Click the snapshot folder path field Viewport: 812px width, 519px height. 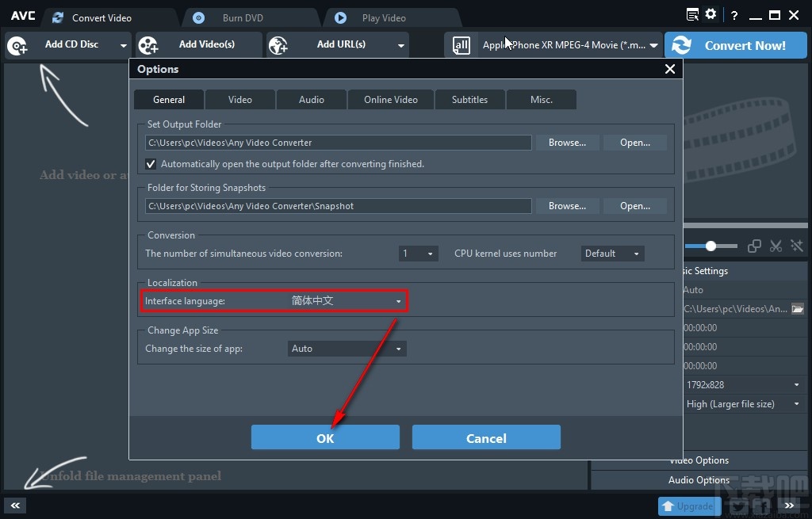[338, 206]
